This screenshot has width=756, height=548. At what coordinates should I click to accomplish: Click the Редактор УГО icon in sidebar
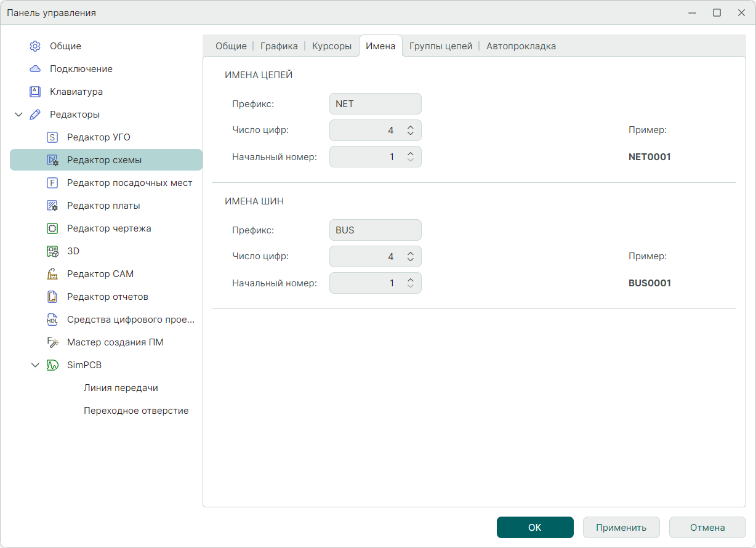52,137
